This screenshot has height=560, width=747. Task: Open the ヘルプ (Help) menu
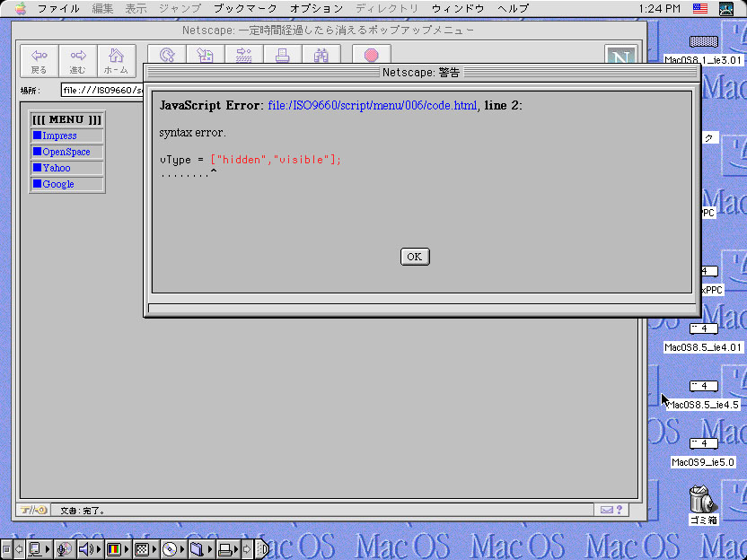click(513, 9)
